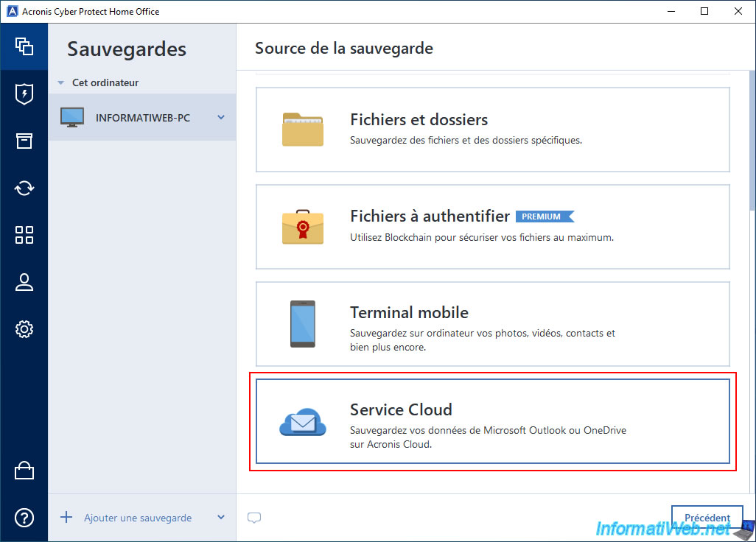Choose Fichiers et dossiers as backup source

[x=493, y=130]
